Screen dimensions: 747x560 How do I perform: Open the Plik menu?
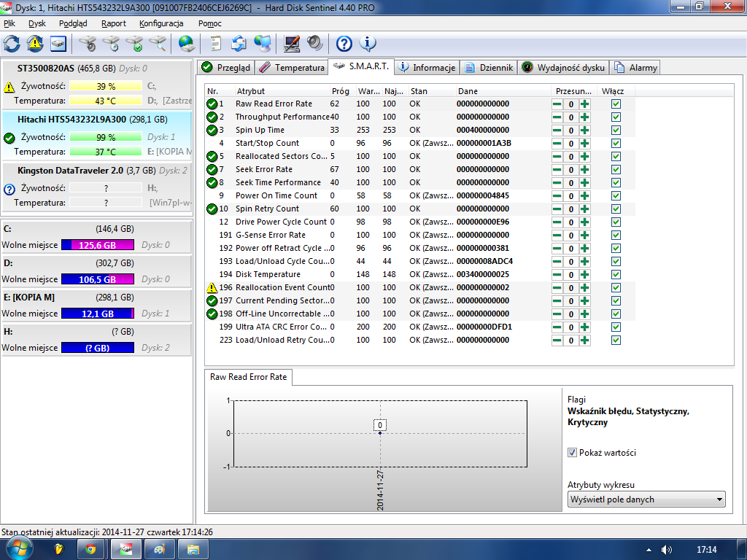point(9,23)
